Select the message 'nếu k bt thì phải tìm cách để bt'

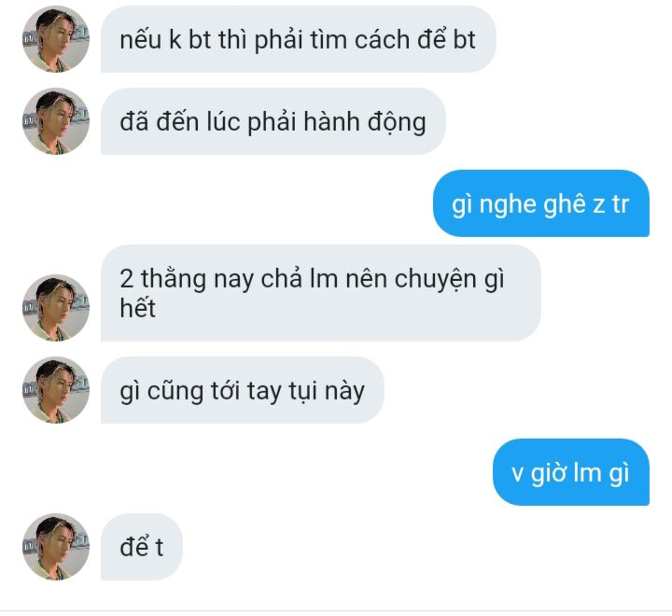pyautogui.click(x=299, y=39)
